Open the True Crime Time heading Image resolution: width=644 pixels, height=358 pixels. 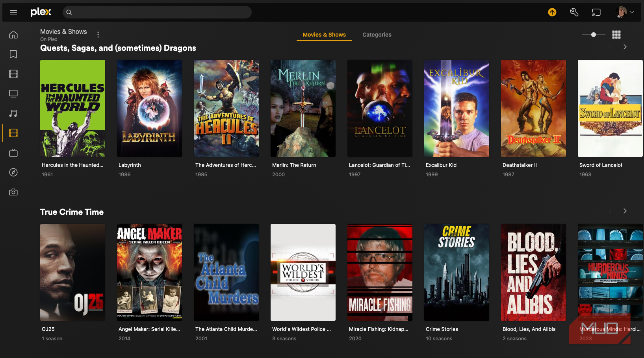[72, 212]
